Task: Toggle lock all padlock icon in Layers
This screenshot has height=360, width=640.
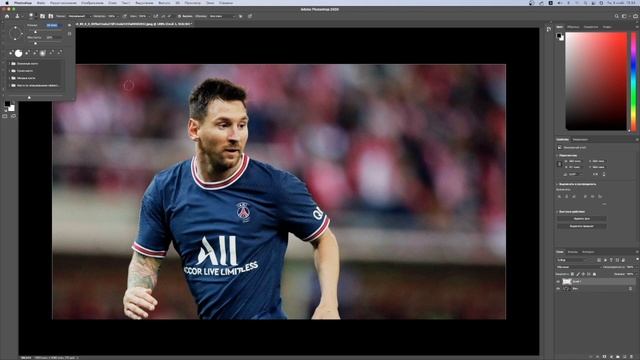Action: 594,274
